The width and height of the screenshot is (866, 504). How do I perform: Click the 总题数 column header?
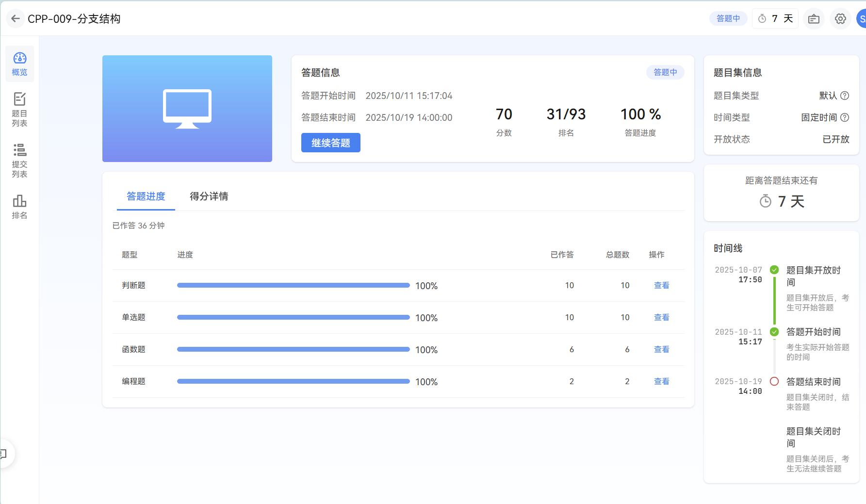click(618, 255)
